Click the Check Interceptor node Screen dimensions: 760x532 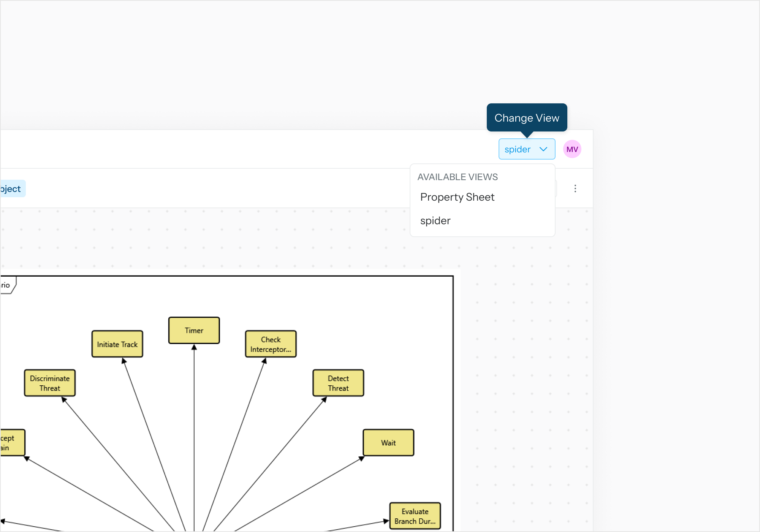[271, 344]
